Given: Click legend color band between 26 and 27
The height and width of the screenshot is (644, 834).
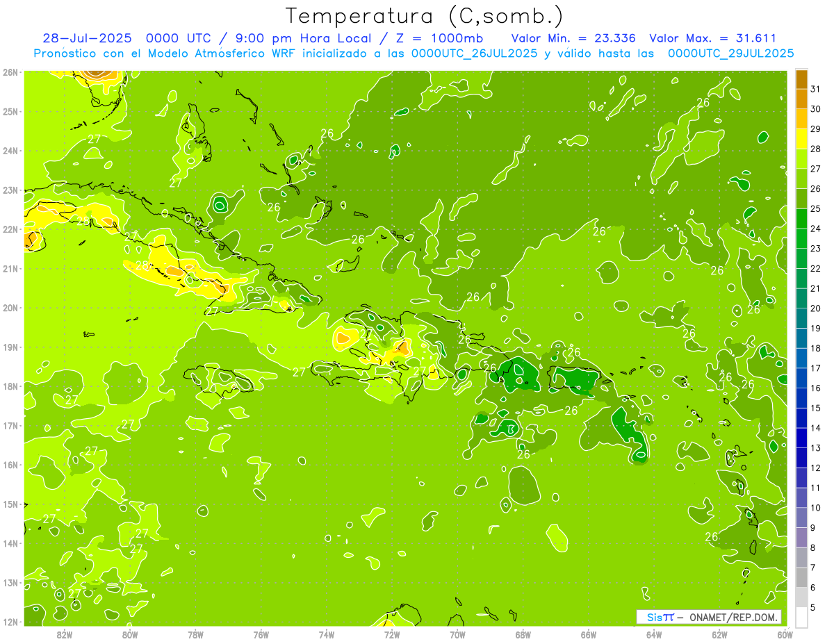Looking at the screenshot, I should [801, 179].
